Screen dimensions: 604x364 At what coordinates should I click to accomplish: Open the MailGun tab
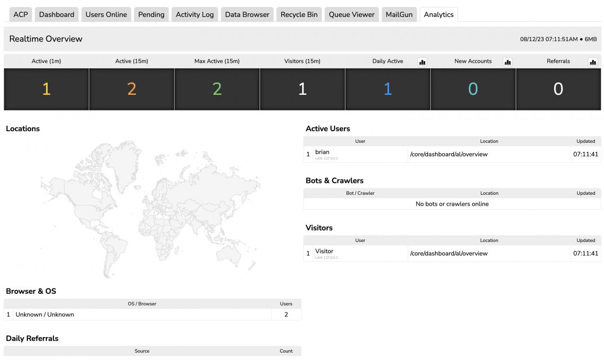[399, 15]
